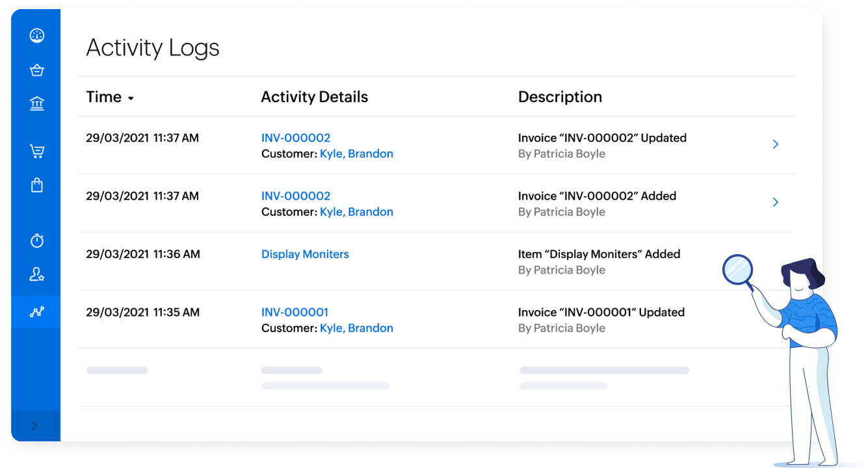The width and height of the screenshot is (868, 468).
Task: Open the Purchases shopping bag icon
Action: [x=37, y=185]
